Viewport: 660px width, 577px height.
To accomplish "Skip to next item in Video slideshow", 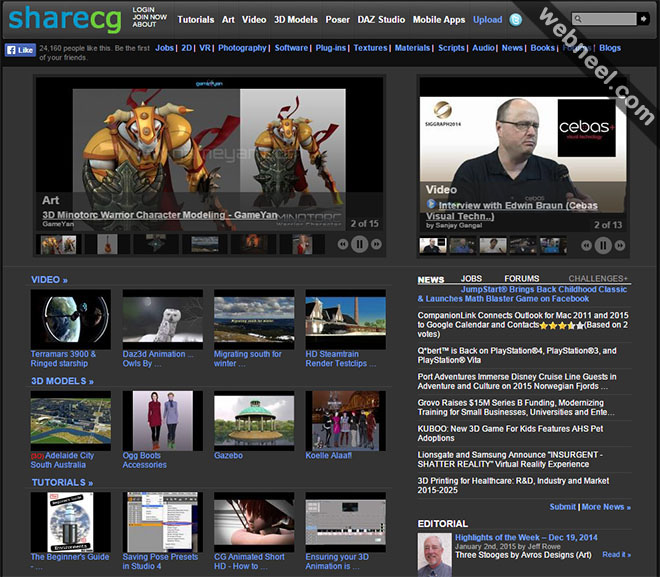I will (x=620, y=245).
